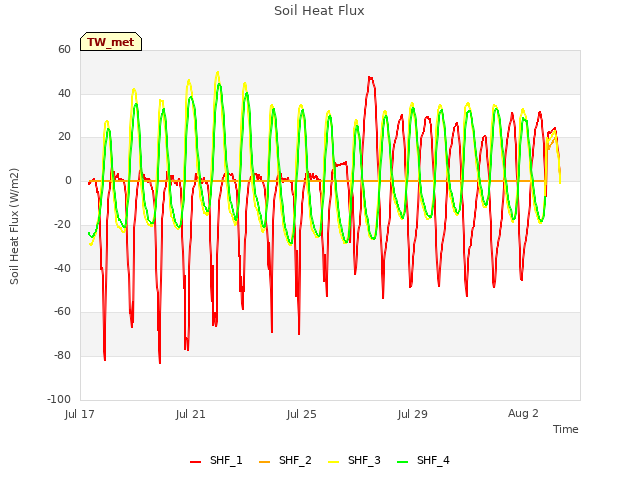Click the -20 y-axis tick label
Viewport: 640px width, 480px height.
click(62, 224)
